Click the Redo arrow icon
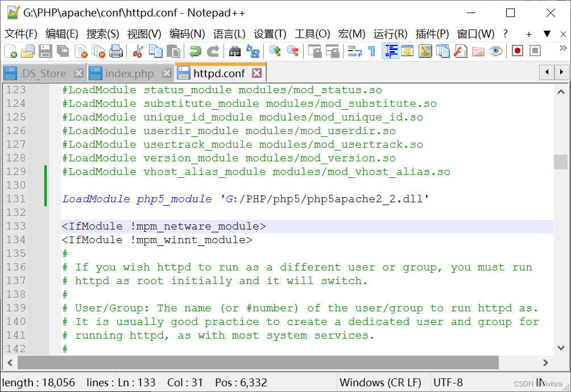This screenshot has width=571, height=392. pyautogui.click(x=213, y=51)
